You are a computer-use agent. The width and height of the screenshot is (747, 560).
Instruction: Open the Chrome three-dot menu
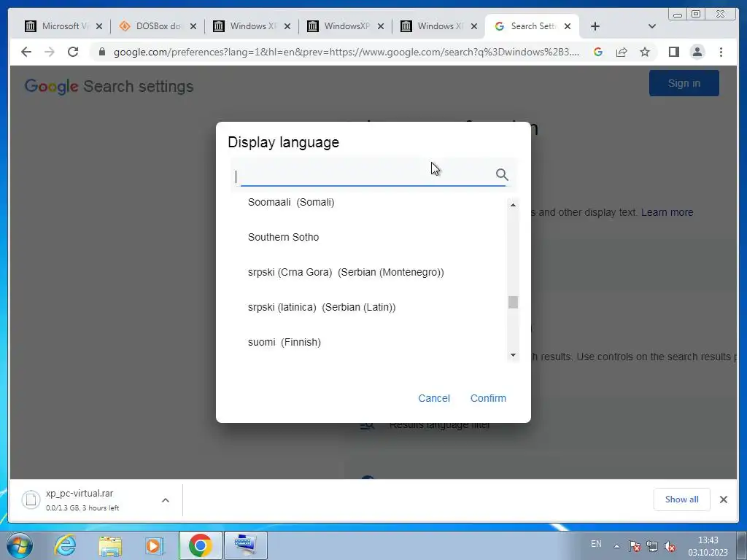721,52
